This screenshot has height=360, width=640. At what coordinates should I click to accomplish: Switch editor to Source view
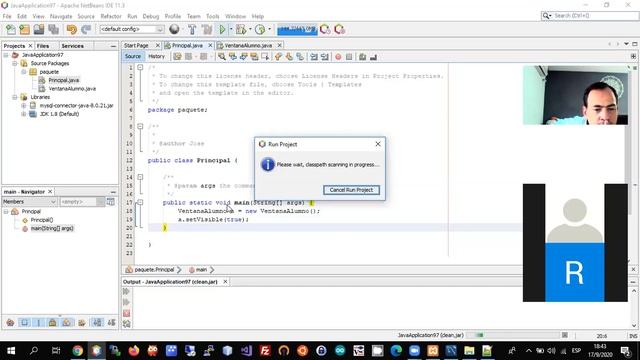133,56
